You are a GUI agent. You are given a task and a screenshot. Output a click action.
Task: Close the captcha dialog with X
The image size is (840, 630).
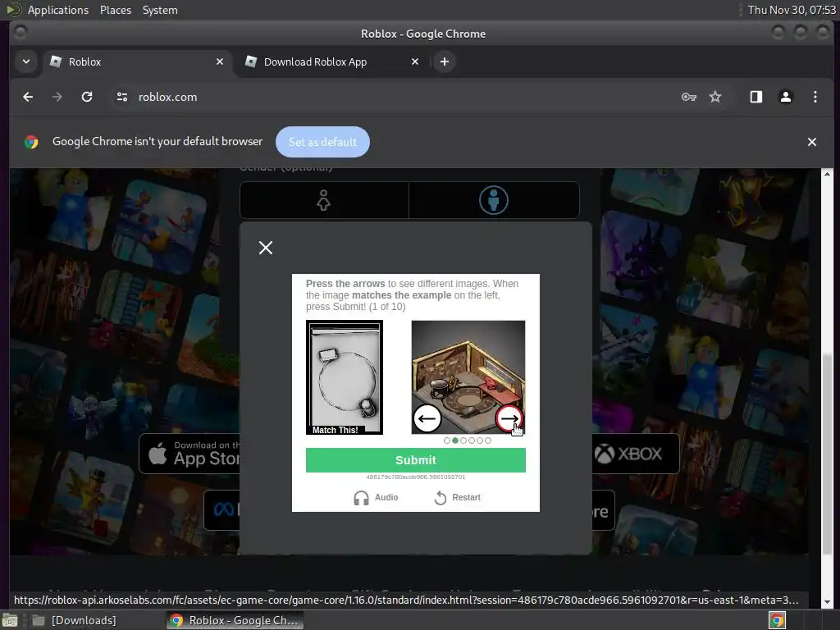[266, 248]
